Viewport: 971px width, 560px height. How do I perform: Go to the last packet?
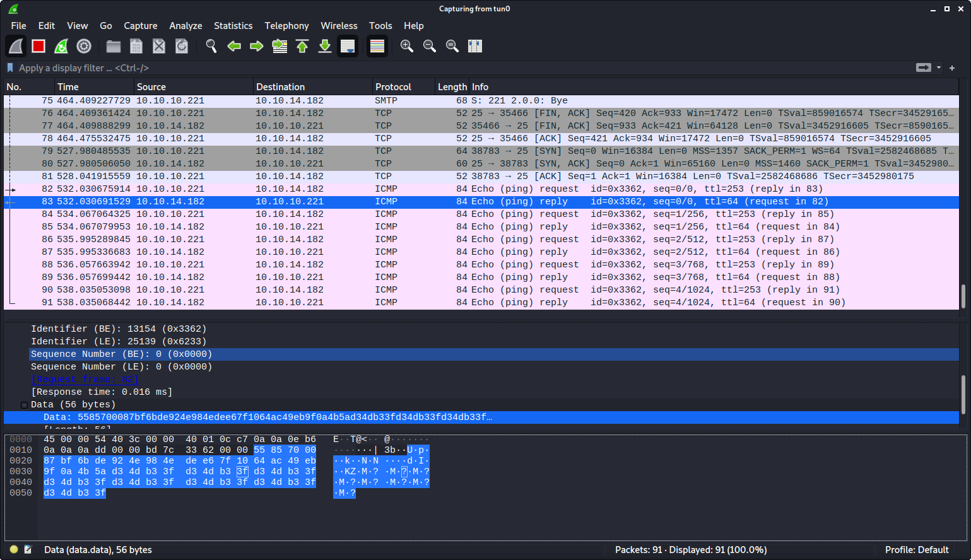point(325,45)
